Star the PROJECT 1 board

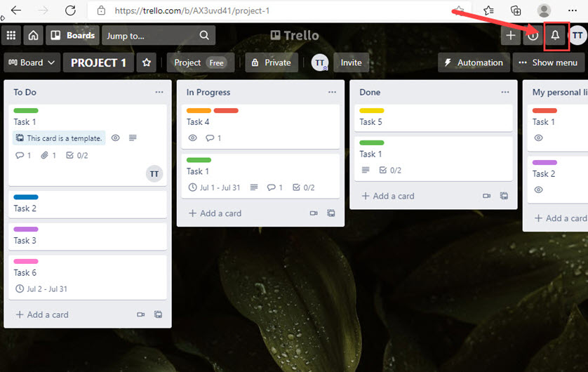[x=147, y=62]
